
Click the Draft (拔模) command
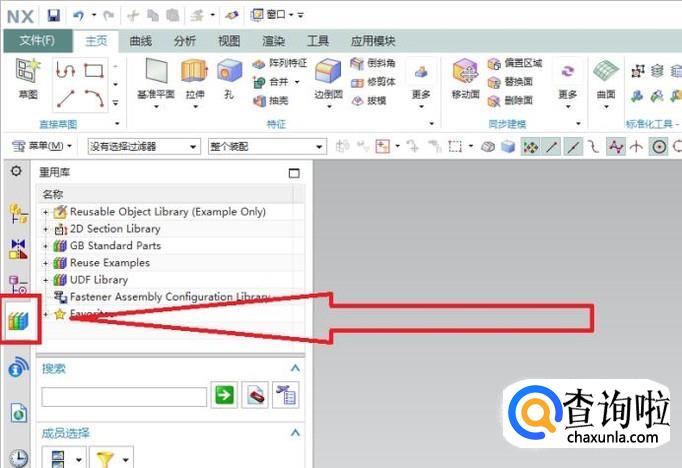[369, 101]
